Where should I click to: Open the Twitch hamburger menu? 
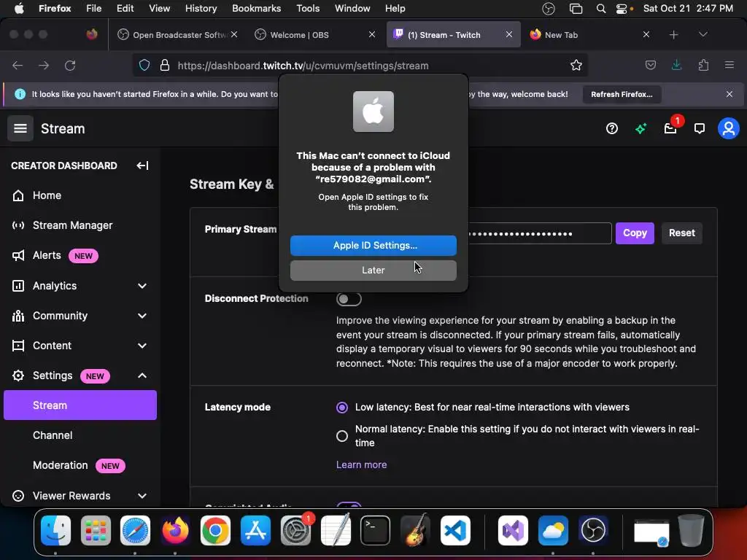tap(20, 128)
